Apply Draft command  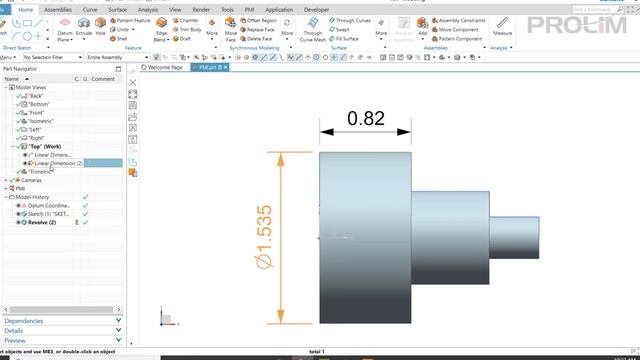[x=182, y=39]
